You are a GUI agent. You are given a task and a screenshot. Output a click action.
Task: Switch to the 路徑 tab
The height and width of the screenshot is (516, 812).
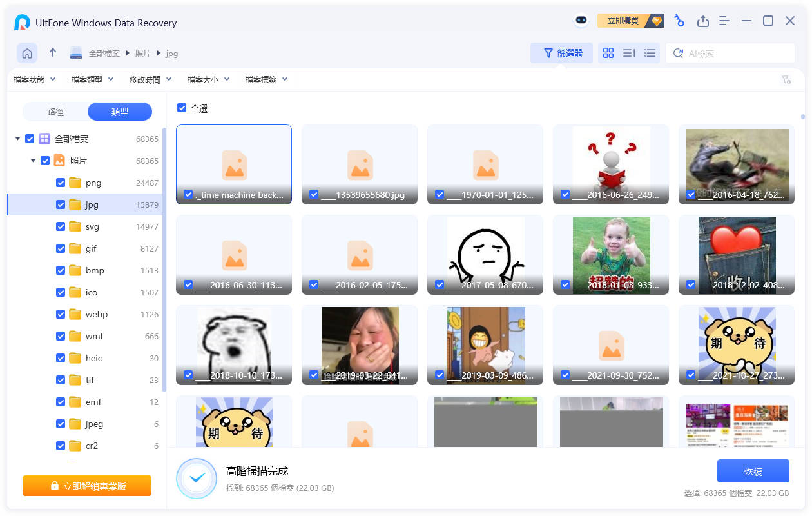pyautogui.click(x=55, y=112)
